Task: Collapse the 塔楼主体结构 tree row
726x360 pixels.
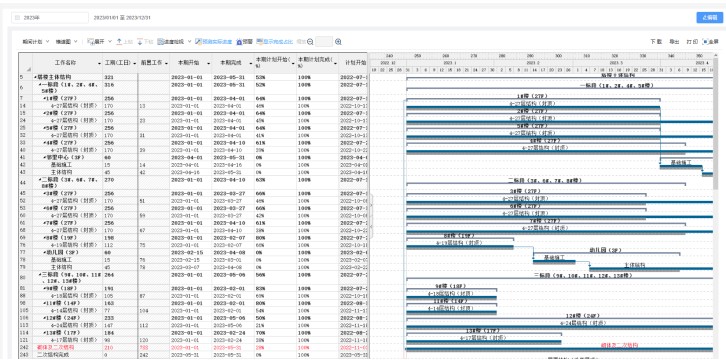Action: coord(35,77)
